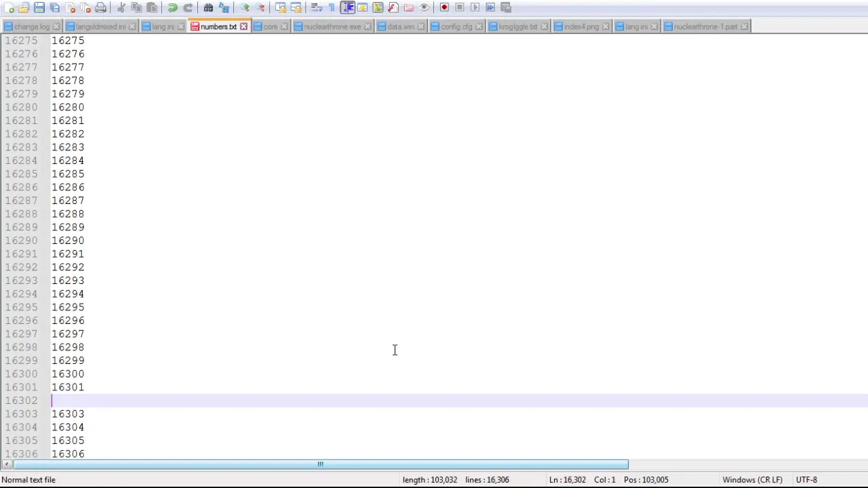Click the Windows (CR LF) status entry
The width and height of the screenshot is (868, 488).
tap(752, 480)
